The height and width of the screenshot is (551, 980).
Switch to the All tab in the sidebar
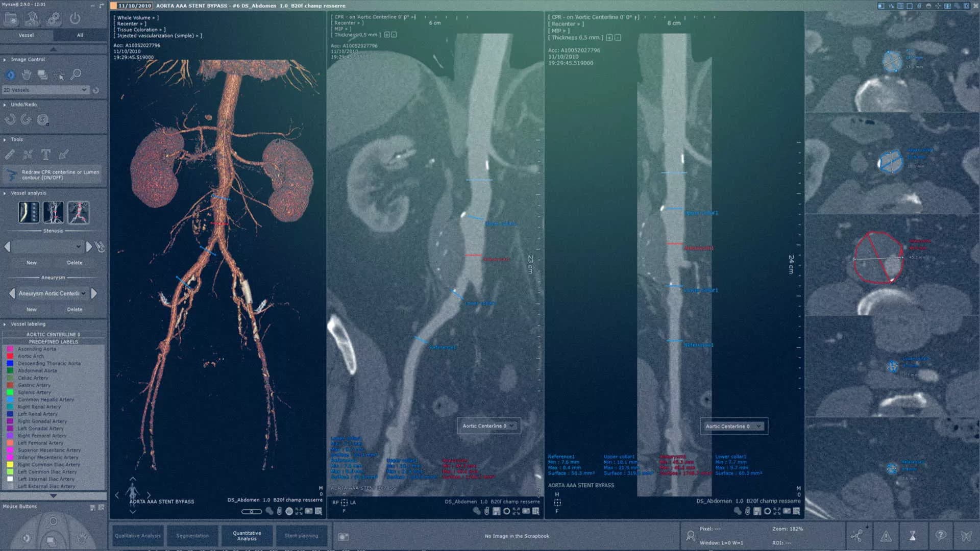pyautogui.click(x=79, y=35)
